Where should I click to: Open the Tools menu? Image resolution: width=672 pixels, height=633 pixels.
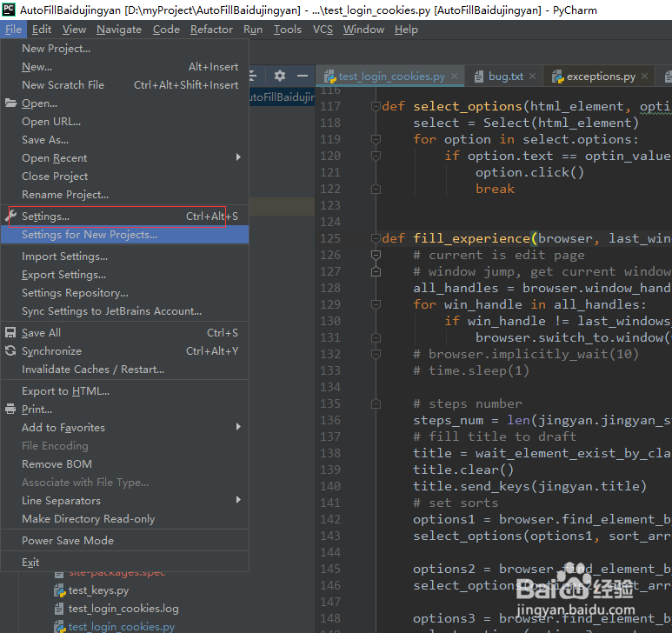(288, 30)
